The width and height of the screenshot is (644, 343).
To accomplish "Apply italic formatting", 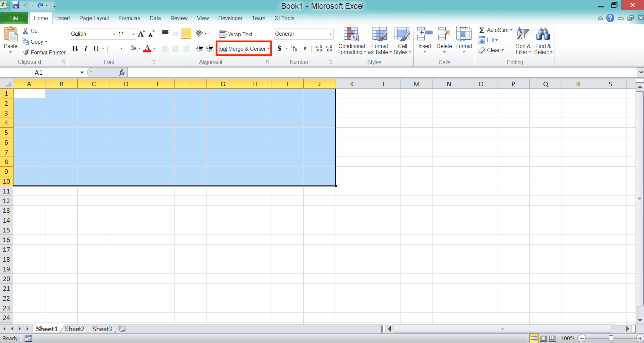I will click(85, 48).
